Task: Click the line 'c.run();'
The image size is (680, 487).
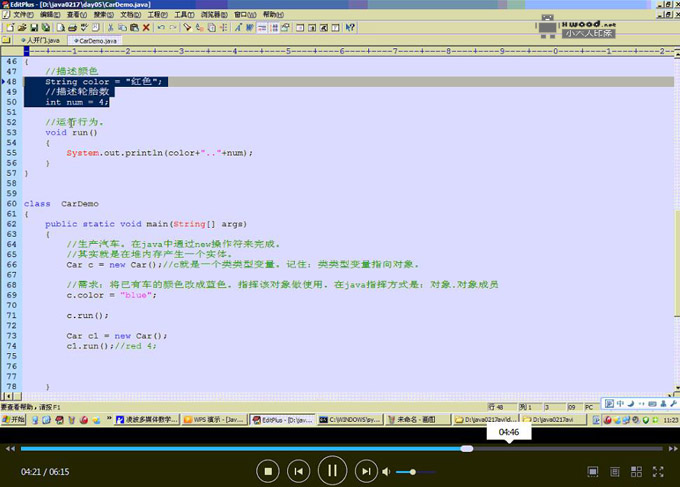Action: click(x=88, y=316)
